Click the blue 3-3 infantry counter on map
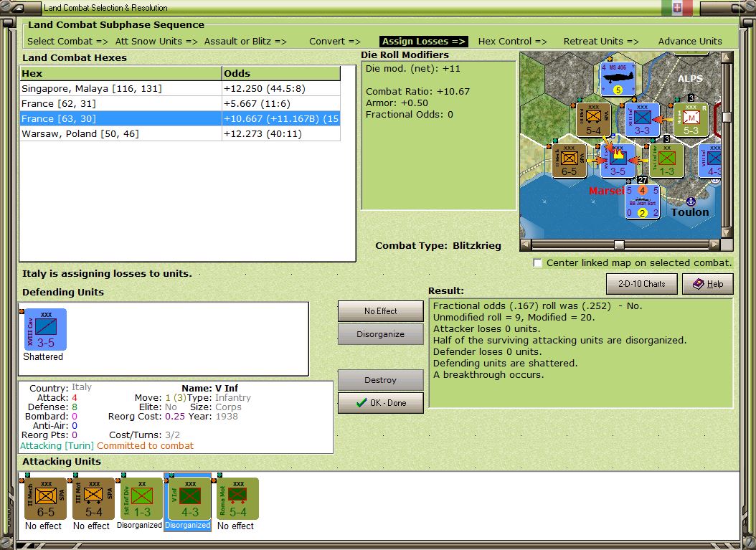Viewport: 756px width, 550px height. tap(642, 120)
